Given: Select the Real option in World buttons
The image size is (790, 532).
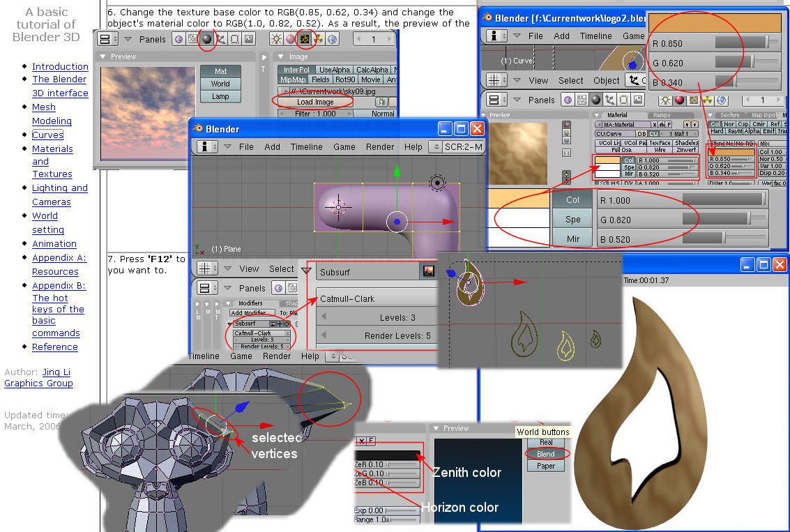Looking at the screenshot, I should tap(546, 442).
